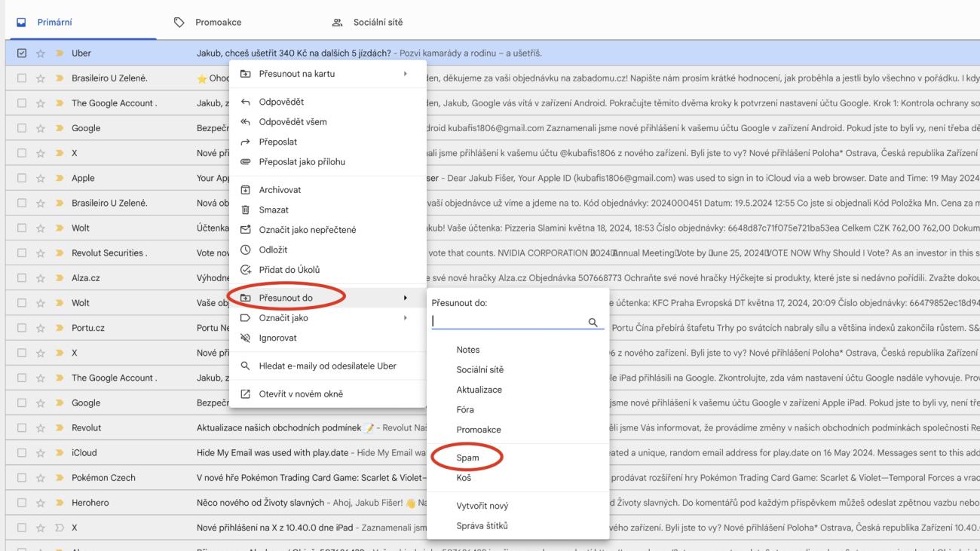Choose Přeposlat from the context menu
The height and width of the screenshot is (551, 980).
coord(327,142)
